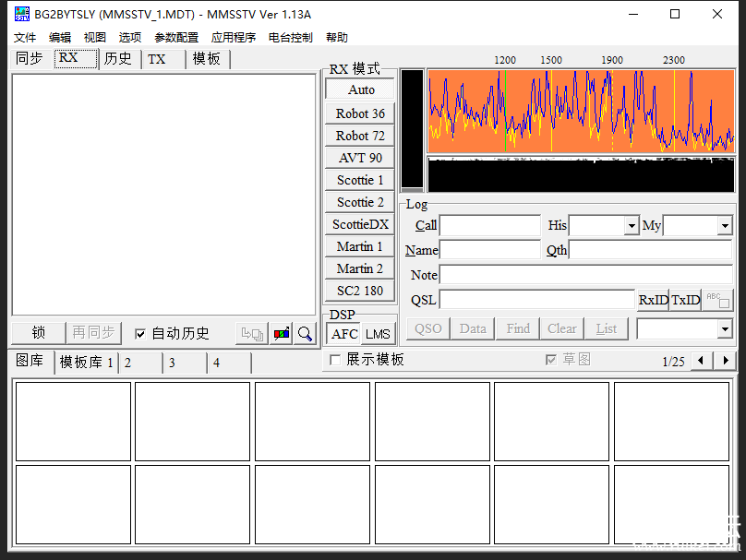Viewport: 746px width, 560px height.
Task: Select ScottieDX mode button
Action: [x=360, y=224]
